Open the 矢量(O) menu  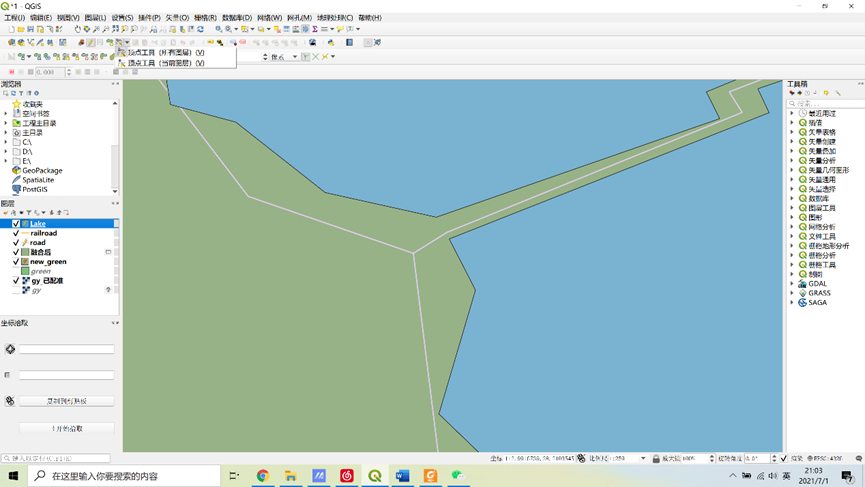[x=177, y=18]
